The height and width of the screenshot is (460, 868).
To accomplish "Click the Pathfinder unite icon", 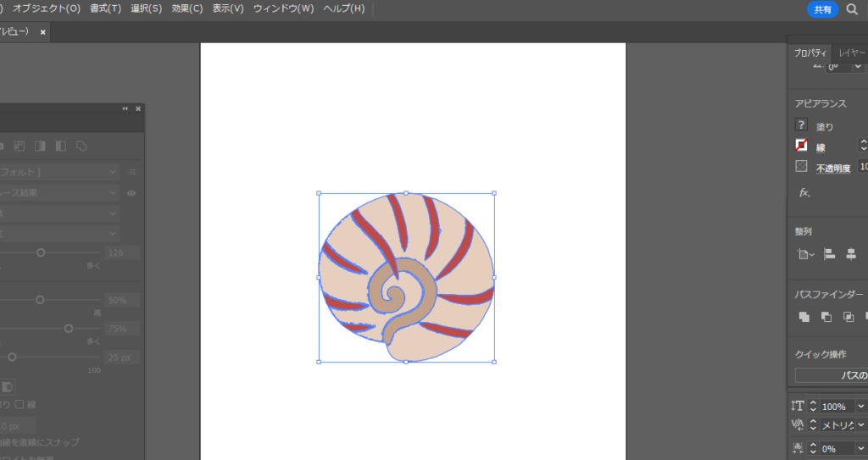I will 804,317.
